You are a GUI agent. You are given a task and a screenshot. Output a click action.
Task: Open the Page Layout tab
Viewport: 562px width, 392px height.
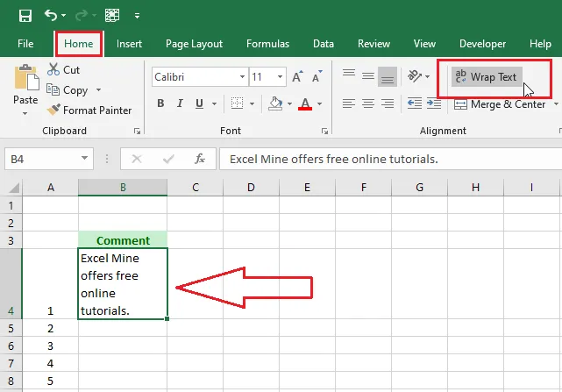[194, 44]
